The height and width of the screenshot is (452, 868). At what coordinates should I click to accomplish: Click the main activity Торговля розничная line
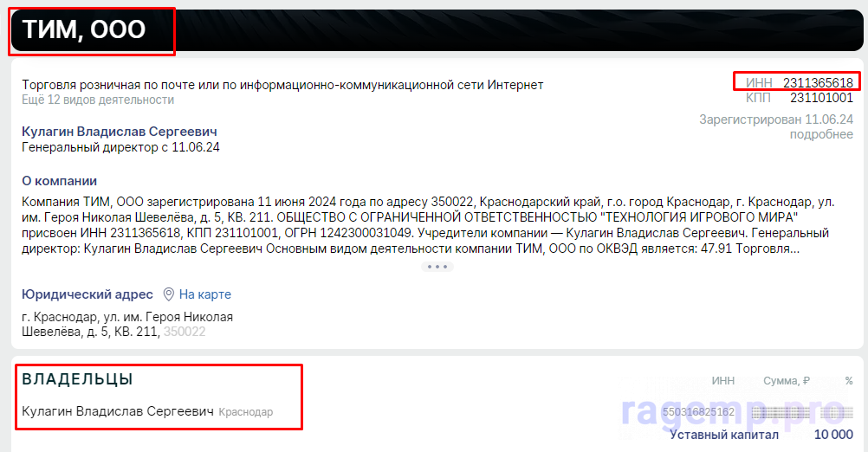(x=282, y=85)
